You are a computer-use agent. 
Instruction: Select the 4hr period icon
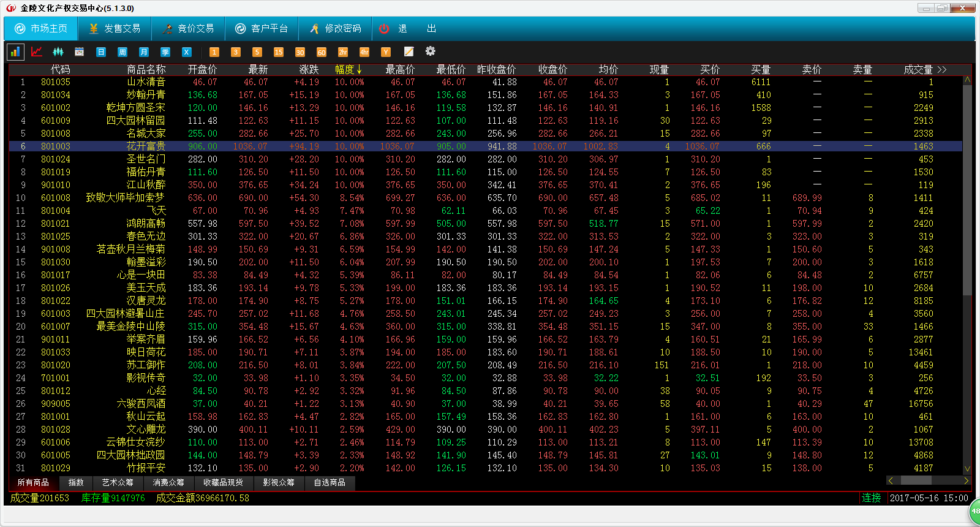coord(364,52)
